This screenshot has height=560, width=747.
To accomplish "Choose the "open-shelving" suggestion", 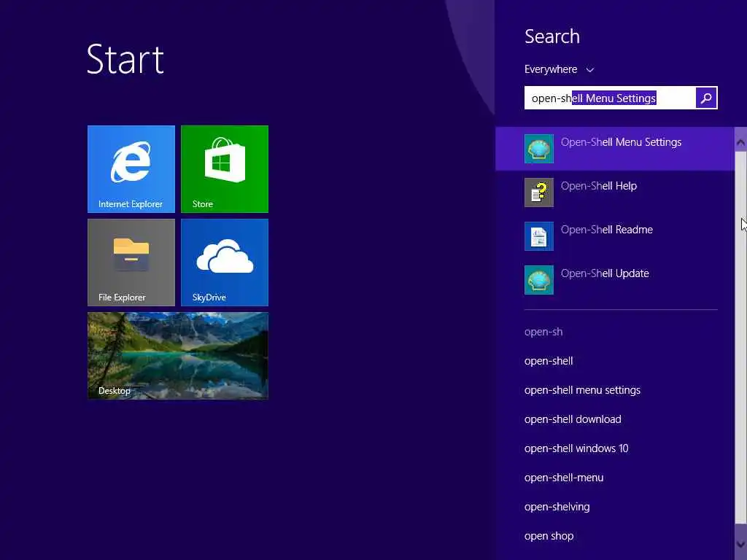I will [557, 507].
